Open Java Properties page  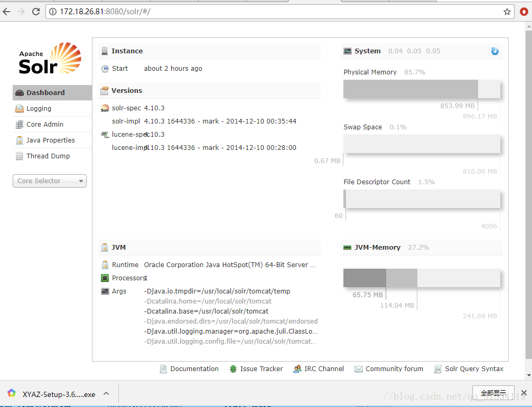click(52, 140)
